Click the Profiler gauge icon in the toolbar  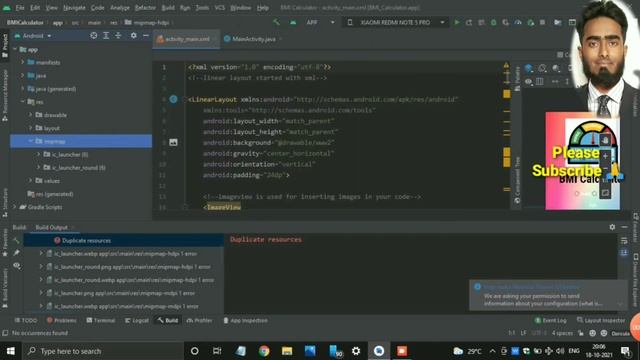(518, 22)
